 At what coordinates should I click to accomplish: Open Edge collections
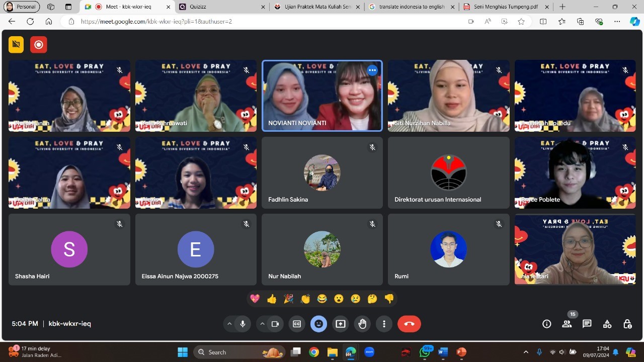pyautogui.click(x=580, y=22)
